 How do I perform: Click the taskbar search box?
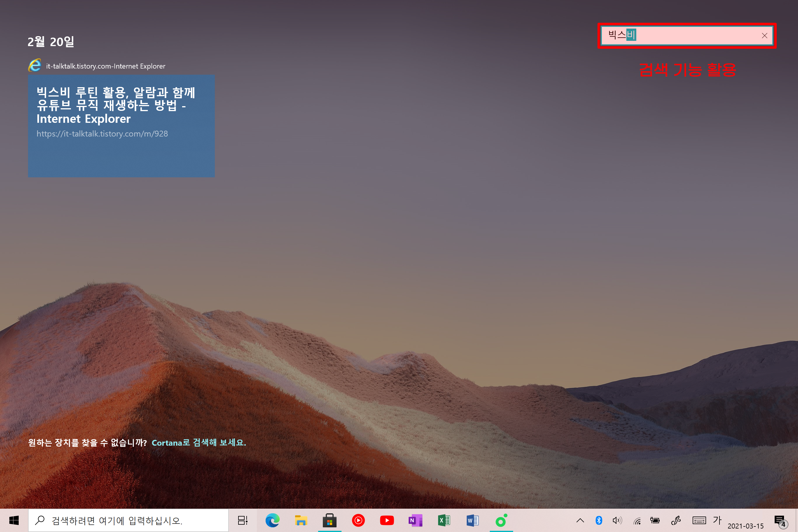coord(128,520)
